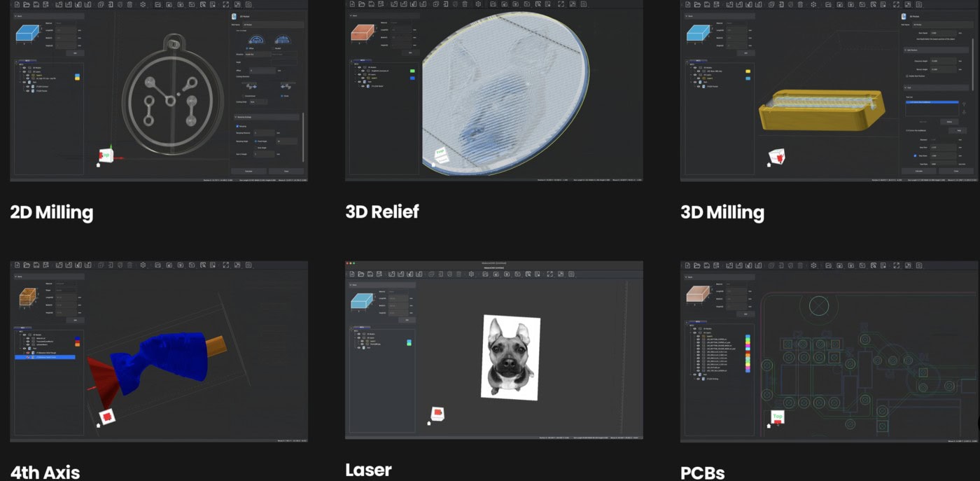Click Open Folder icon in 3D Milling toolbar
Screen dimensions: 980x481
coord(696,4)
